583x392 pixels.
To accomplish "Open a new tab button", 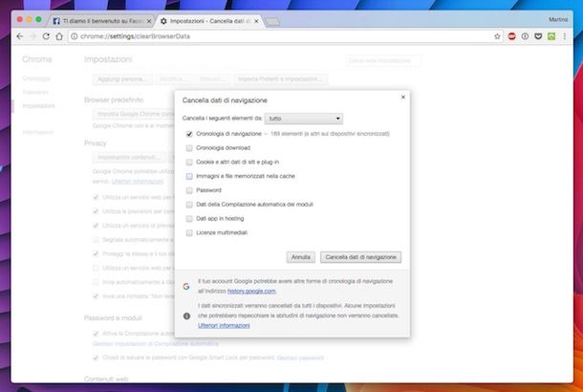I will (x=273, y=22).
